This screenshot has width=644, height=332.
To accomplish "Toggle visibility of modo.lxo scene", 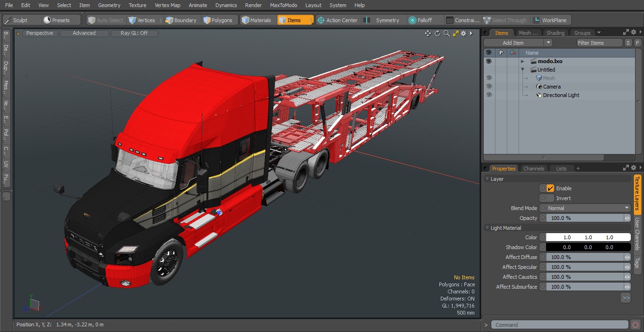I will coord(489,61).
